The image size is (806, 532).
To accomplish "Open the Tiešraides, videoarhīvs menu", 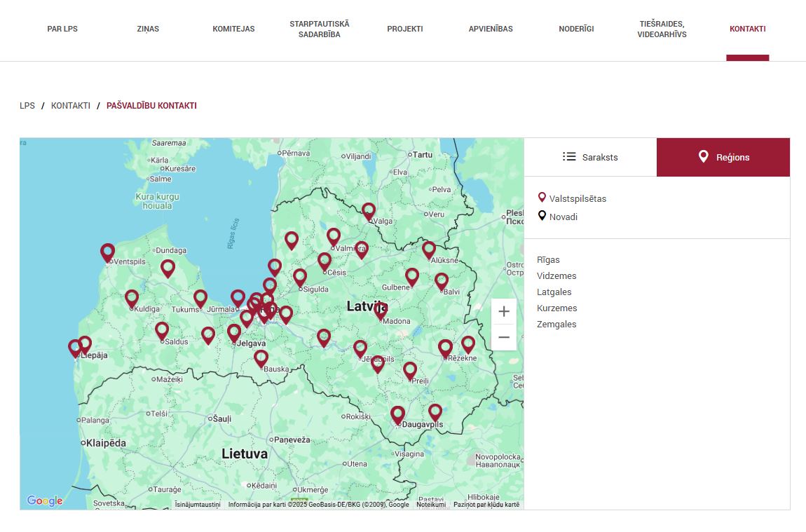I will click(662, 29).
